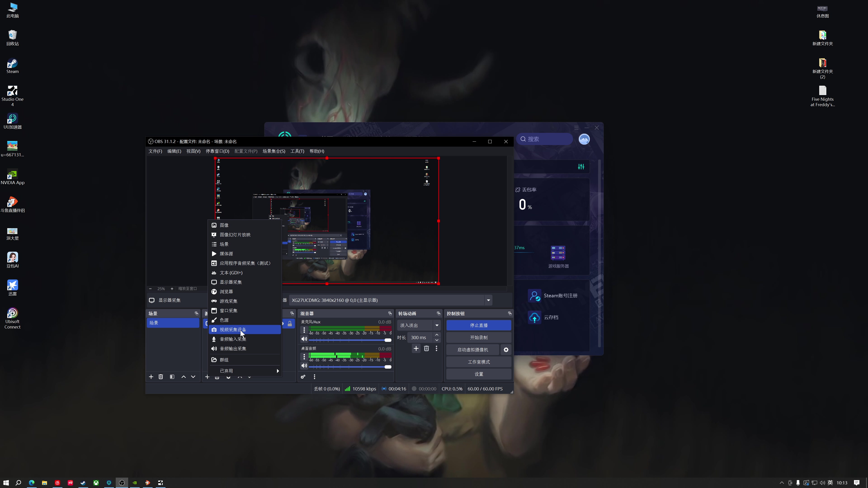Open the 工具(T) menu
This screenshot has width=868, height=488.
(297, 151)
